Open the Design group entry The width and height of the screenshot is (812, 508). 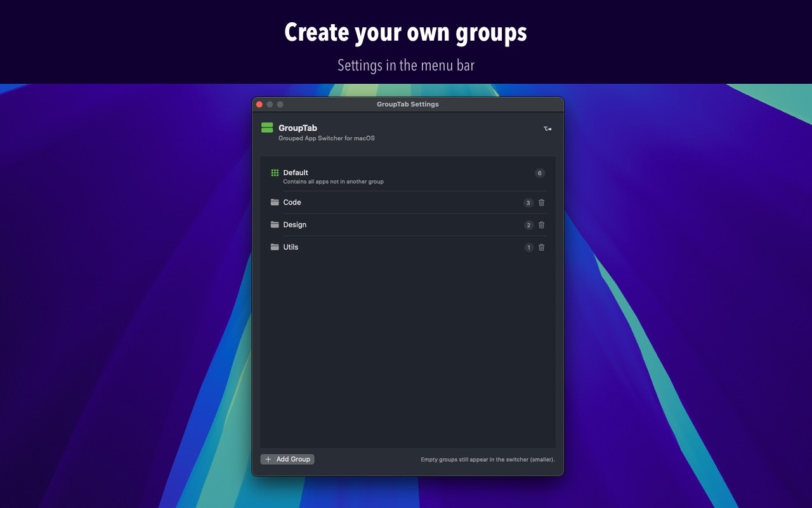pyautogui.click(x=294, y=225)
